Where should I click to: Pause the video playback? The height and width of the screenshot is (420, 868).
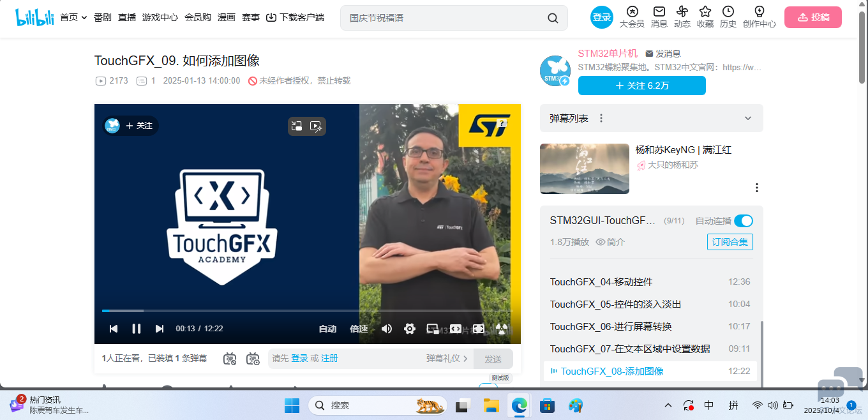click(x=136, y=329)
